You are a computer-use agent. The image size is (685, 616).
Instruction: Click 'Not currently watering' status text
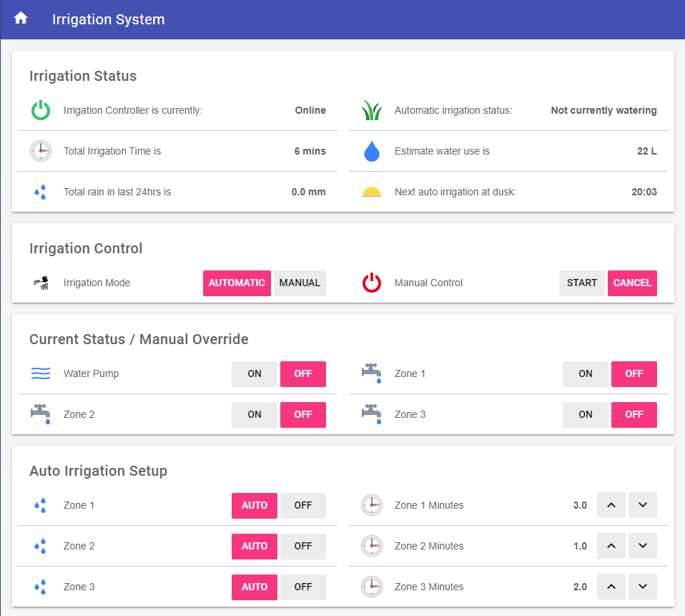pos(603,110)
